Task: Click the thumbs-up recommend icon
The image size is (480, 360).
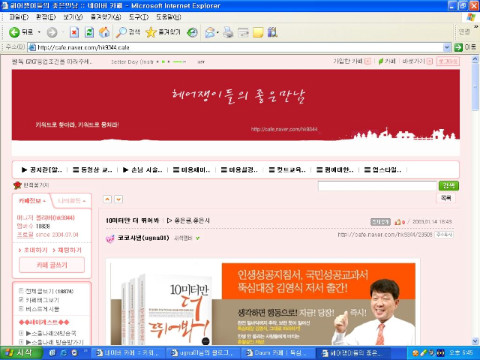Action: [398, 222]
